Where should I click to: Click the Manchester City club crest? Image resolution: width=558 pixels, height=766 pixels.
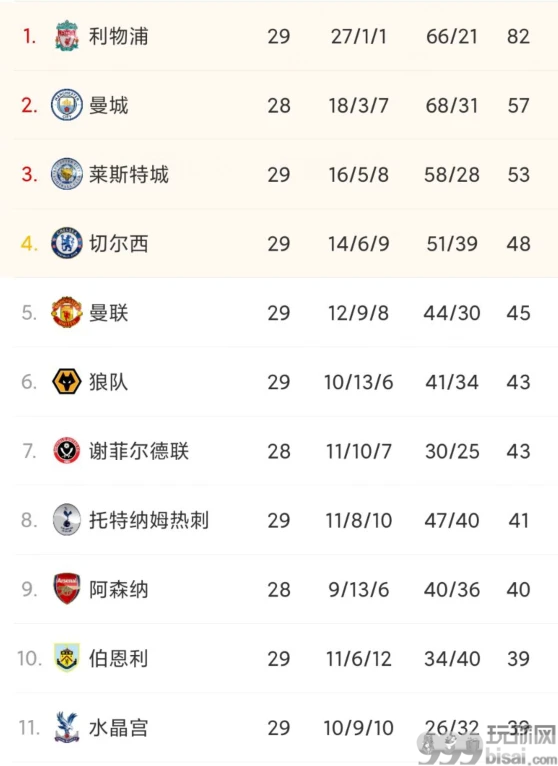click(67, 105)
